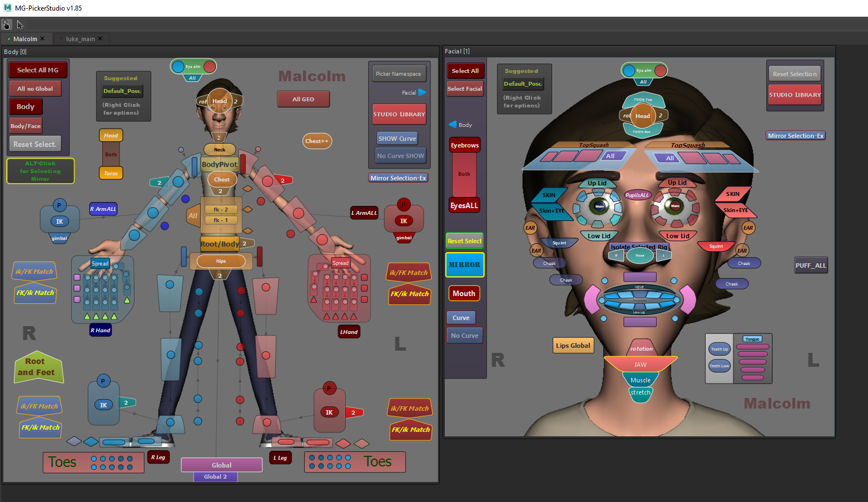Click Default_Pose in Facial panel
Screen dimensions: 868x502
[x=523, y=83]
